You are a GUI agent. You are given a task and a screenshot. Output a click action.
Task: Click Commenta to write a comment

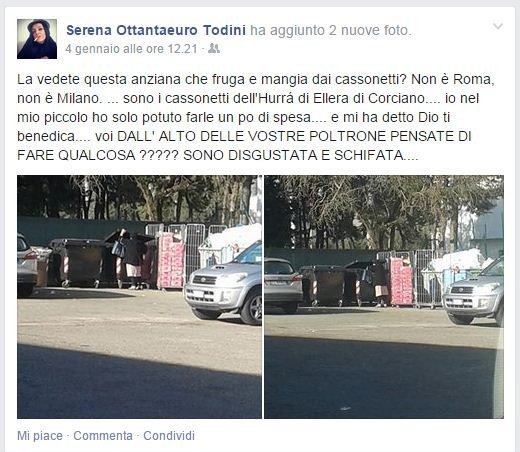[103, 436]
